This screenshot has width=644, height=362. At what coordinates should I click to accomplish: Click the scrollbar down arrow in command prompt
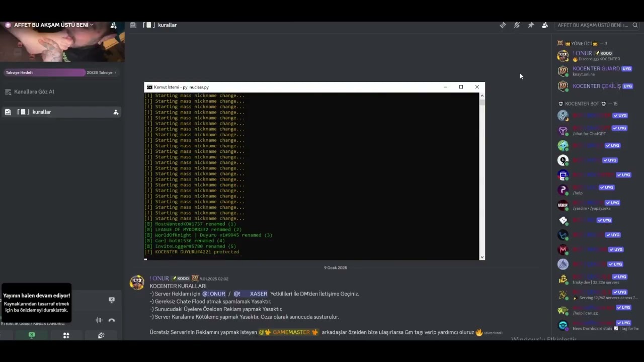pyautogui.click(x=482, y=257)
